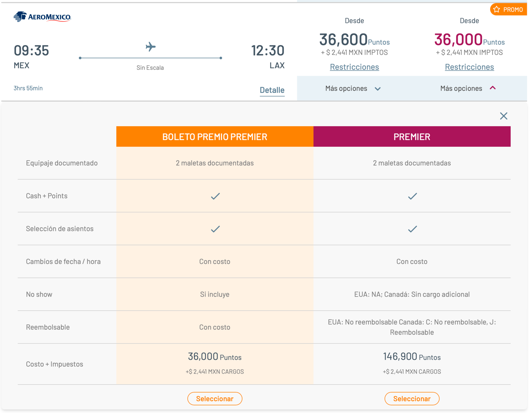Click the Selección de asientos row label

59,229
